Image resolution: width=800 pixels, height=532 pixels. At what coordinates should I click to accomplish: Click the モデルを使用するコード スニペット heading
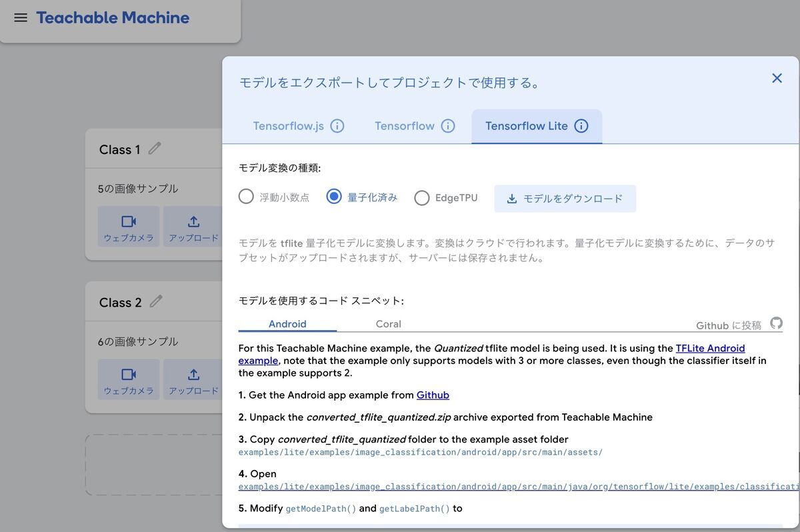click(321, 301)
